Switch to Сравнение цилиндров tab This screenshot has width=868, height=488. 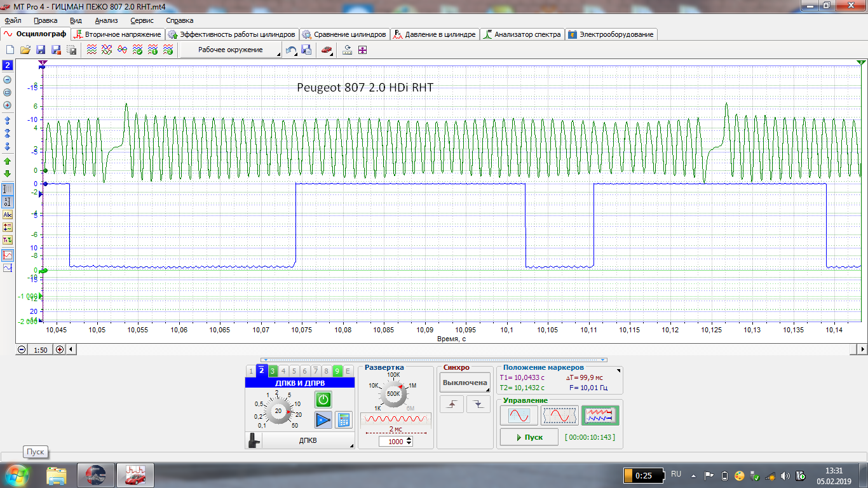click(344, 34)
